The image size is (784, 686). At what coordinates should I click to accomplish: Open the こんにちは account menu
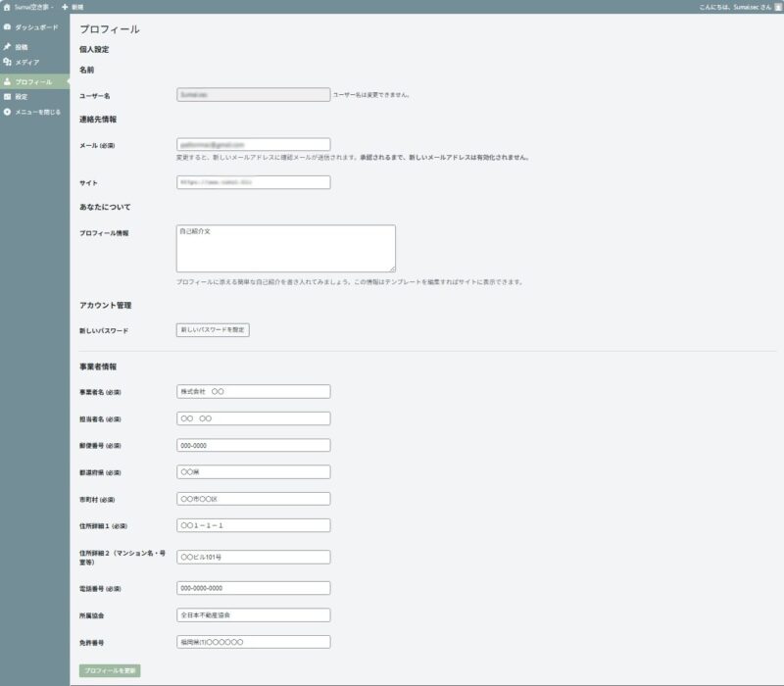coord(728,6)
